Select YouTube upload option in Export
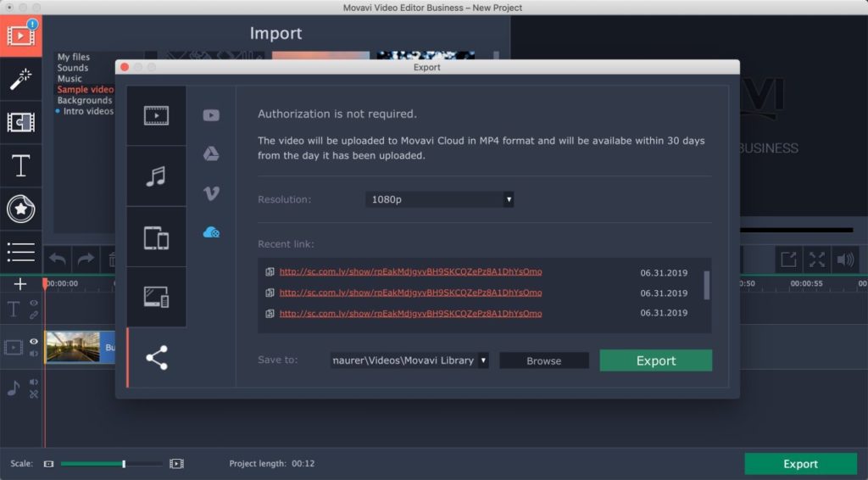 point(211,115)
